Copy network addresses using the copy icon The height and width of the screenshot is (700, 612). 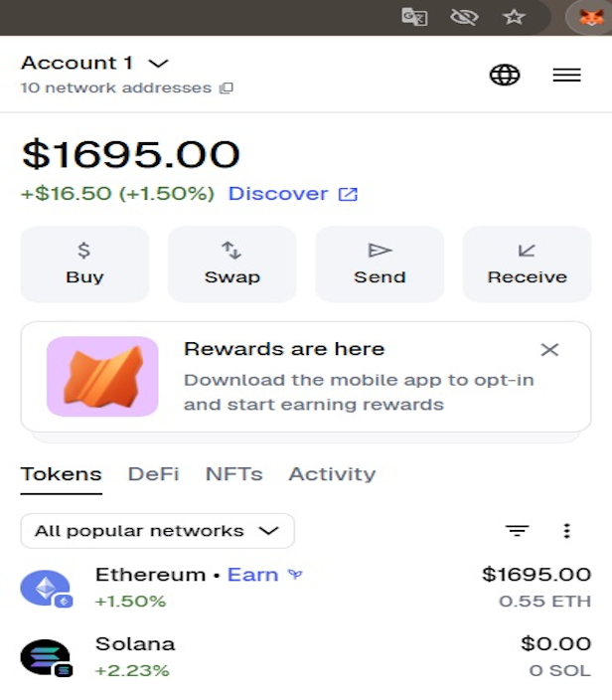pos(226,88)
